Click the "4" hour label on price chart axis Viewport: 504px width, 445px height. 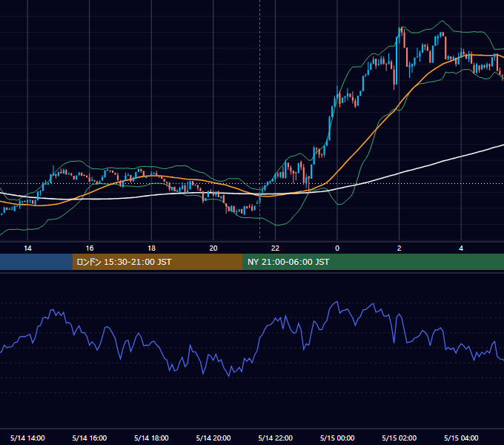pyautogui.click(x=461, y=248)
